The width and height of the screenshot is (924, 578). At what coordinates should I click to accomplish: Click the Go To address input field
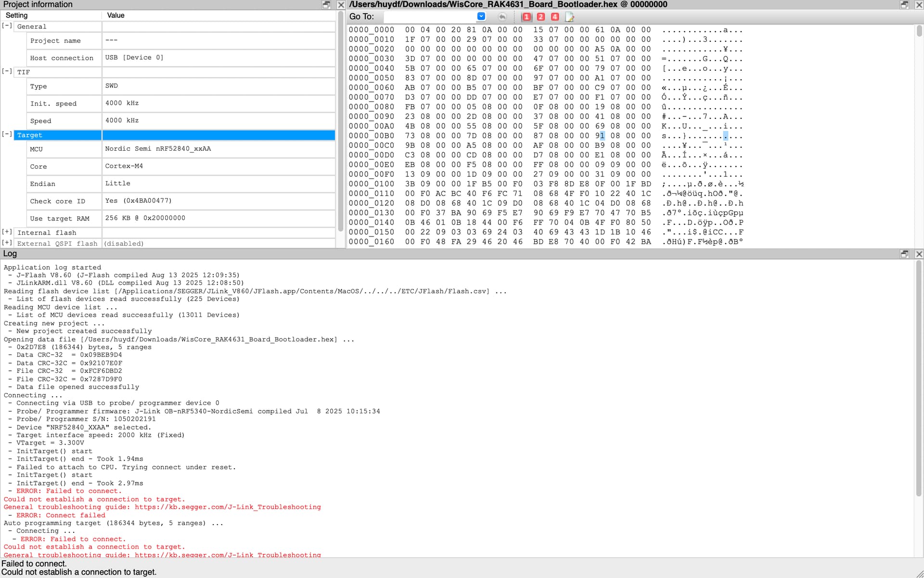pyautogui.click(x=429, y=17)
